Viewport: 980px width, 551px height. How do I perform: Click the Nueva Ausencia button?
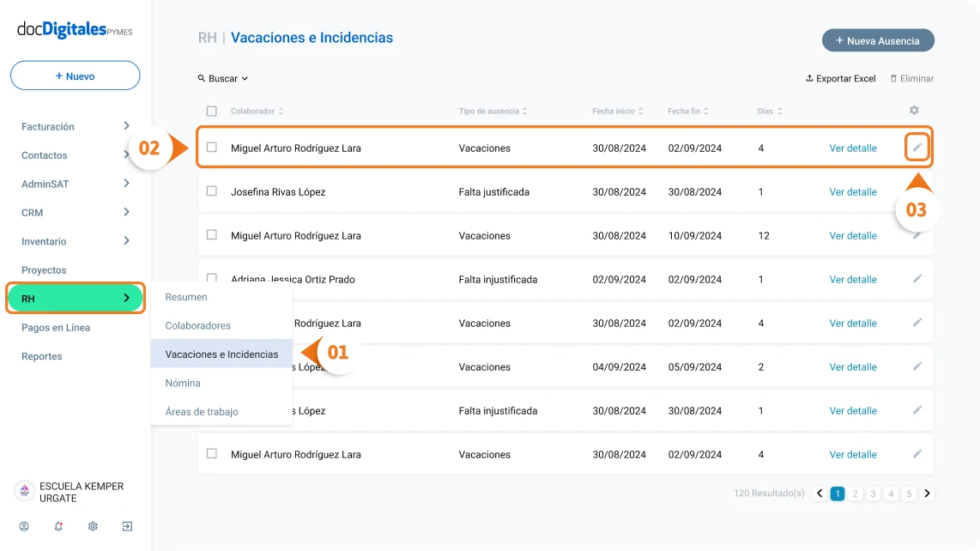pos(877,40)
